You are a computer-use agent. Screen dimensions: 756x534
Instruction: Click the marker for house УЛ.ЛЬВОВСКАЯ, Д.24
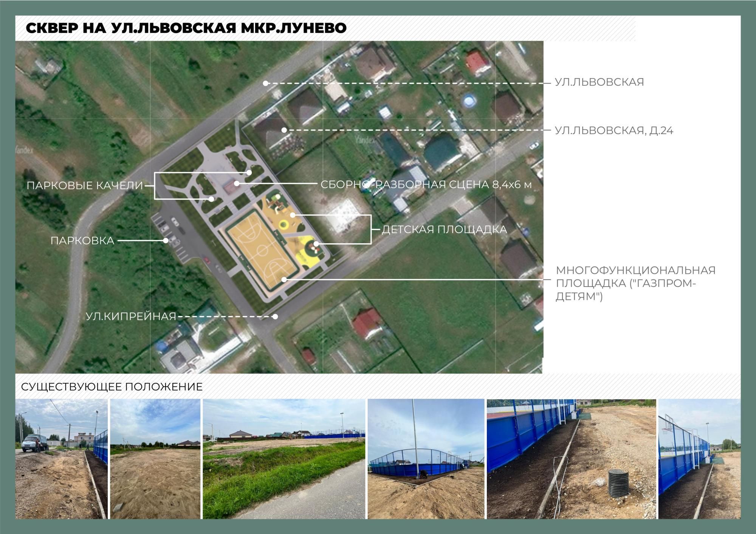283,130
